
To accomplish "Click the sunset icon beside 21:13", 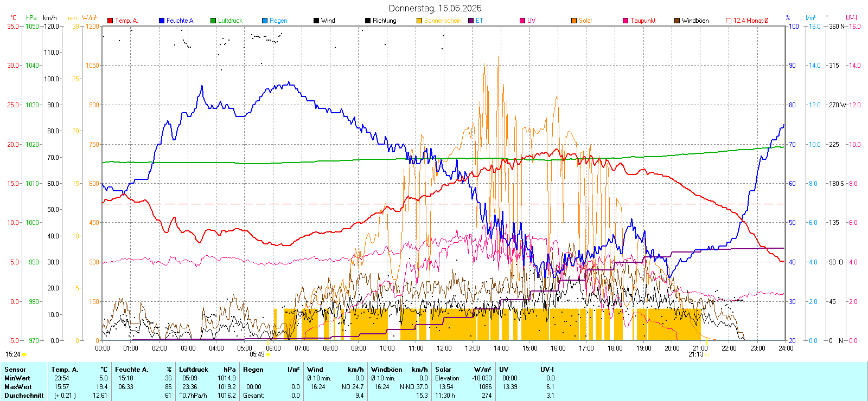I will [x=706, y=354].
